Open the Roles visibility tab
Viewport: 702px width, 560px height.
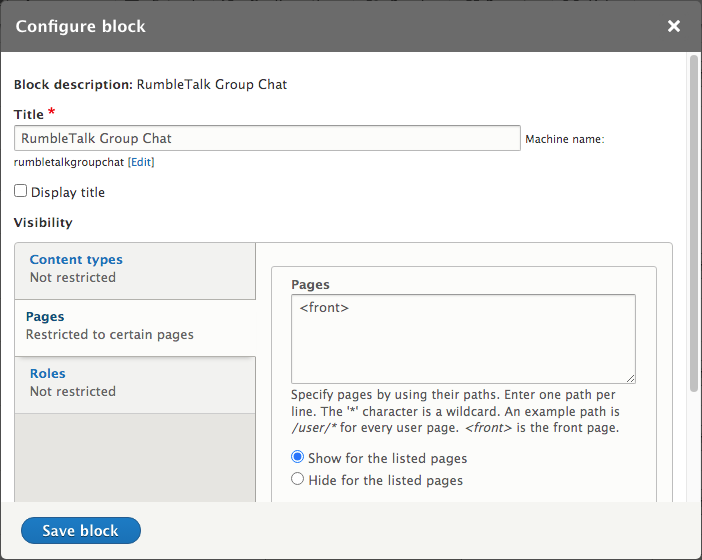47,374
